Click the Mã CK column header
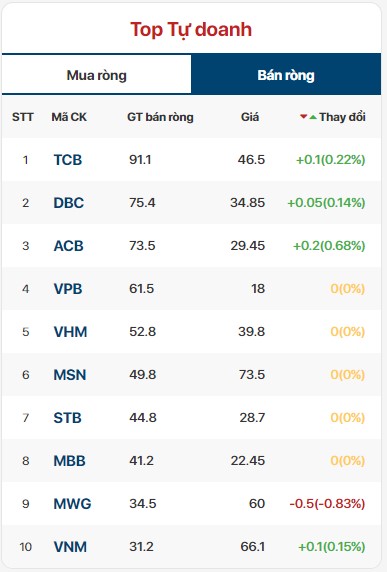The width and height of the screenshot is (387, 572). [69, 117]
